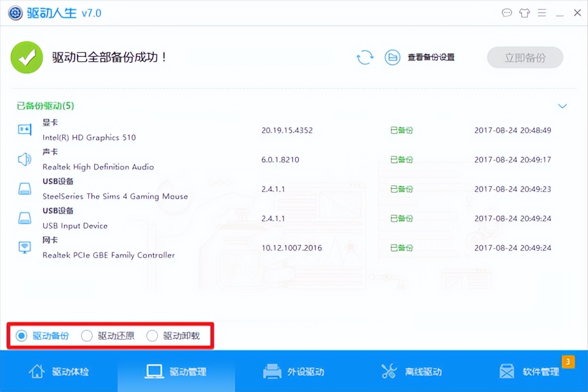Click the 驱动人生 gear logo icon
588x392 pixels.
16,13
